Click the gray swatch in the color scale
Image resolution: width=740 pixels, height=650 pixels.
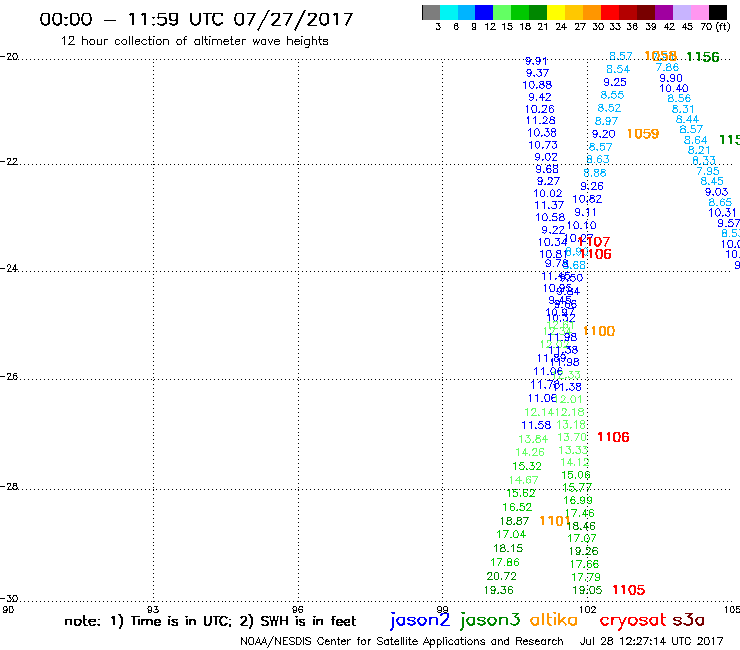tap(431, 12)
